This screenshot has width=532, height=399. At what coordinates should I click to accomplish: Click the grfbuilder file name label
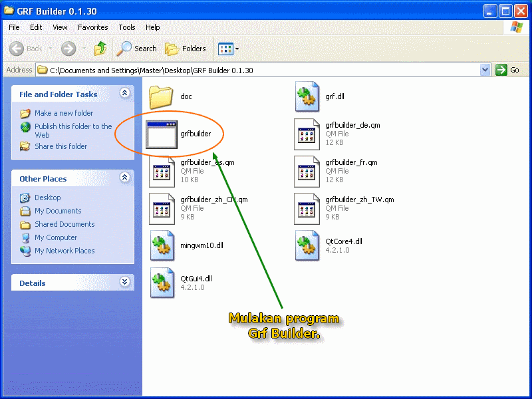click(x=196, y=134)
